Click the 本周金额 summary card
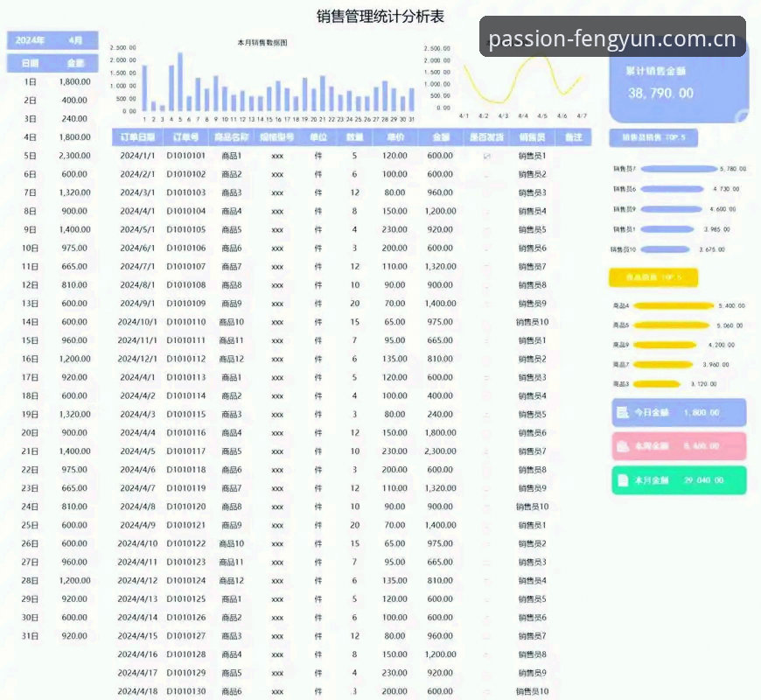 coord(679,446)
